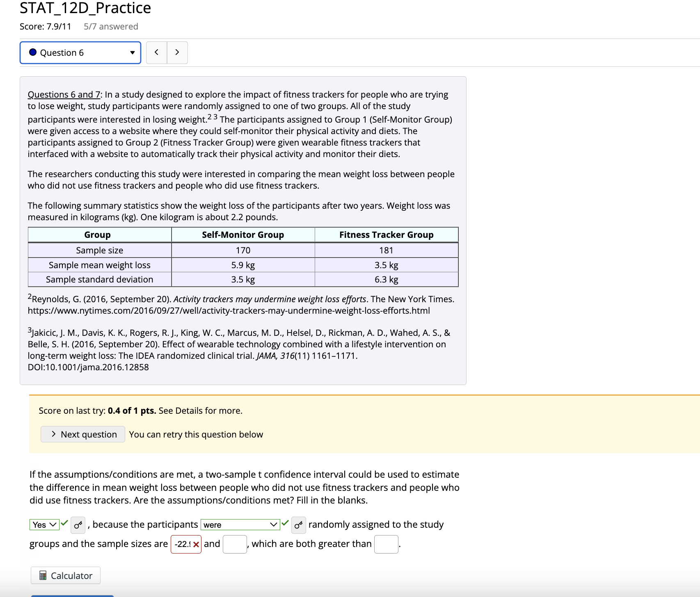700x597 pixels.
Task: Open the were answer dropdown
Action: click(x=240, y=524)
